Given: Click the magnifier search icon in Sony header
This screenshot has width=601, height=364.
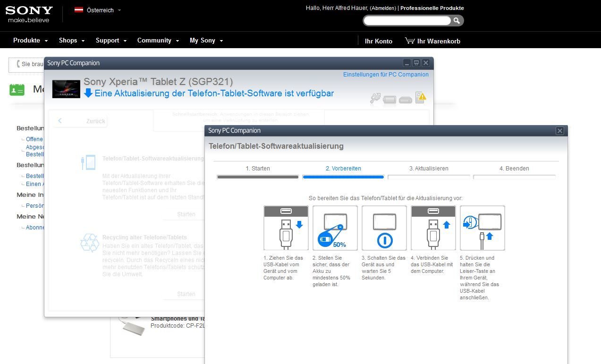Looking at the screenshot, I should (x=457, y=21).
